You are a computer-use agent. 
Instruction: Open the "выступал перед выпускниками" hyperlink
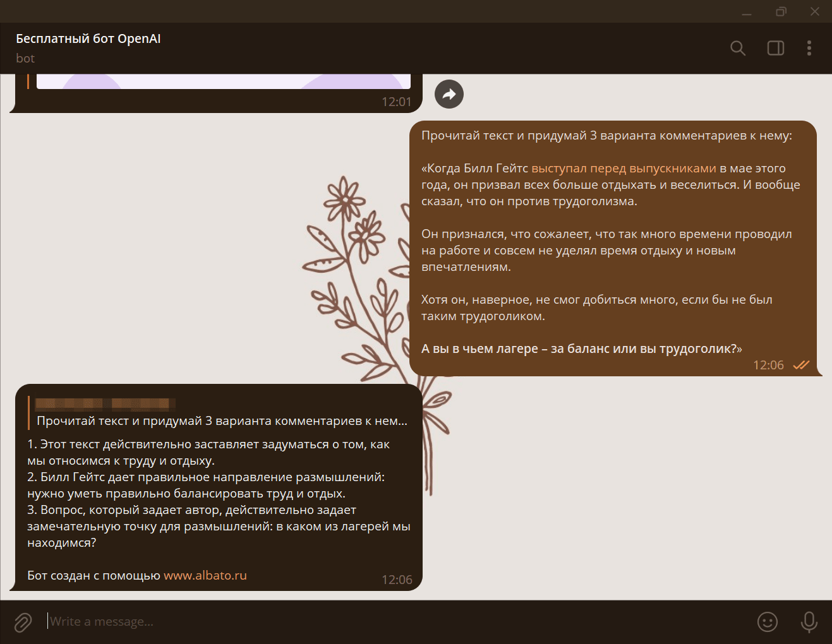point(624,169)
